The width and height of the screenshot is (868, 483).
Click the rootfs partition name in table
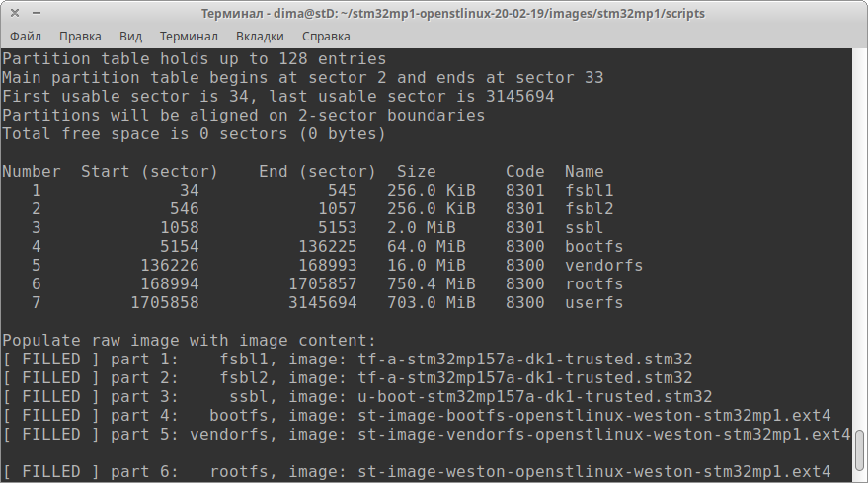coord(594,284)
